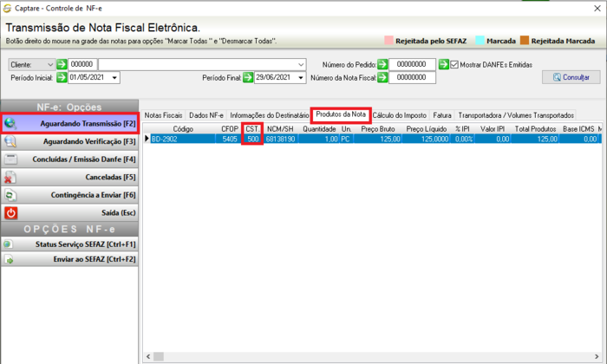Expand the Período Inicial date picker
The height and width of the screenshot is (364, 607).
coord(114,78)
